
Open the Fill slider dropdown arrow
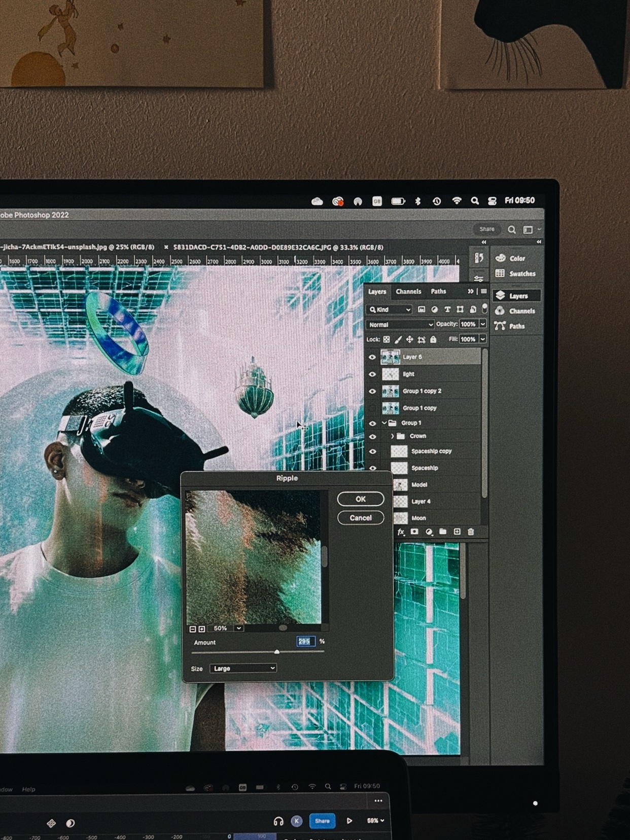[x=483, y=339]
